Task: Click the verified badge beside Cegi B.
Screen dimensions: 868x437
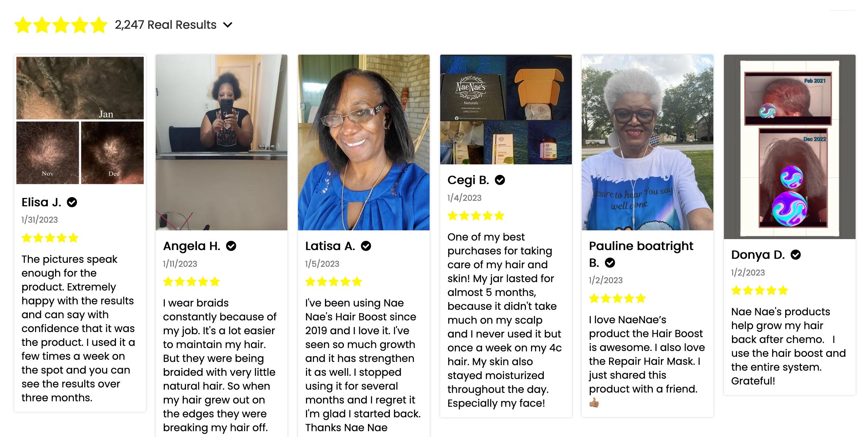Action: pos(500,180)
